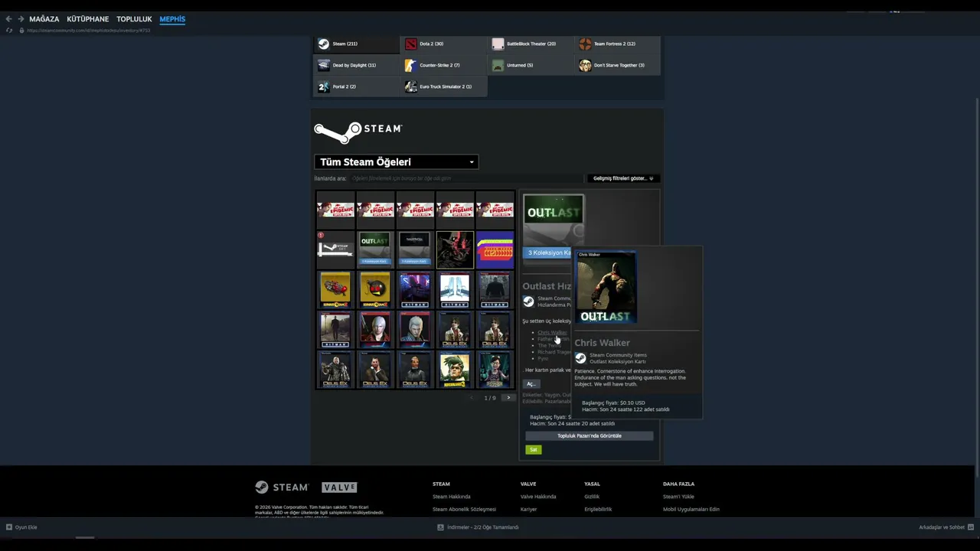Screen dimensions: 980x551
Task: Select the red-and-black artwork inventory item
Action: point(455,249)
